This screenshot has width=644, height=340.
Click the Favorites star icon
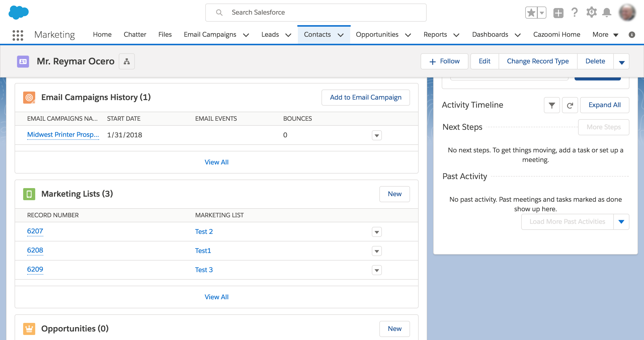[531, 13]
